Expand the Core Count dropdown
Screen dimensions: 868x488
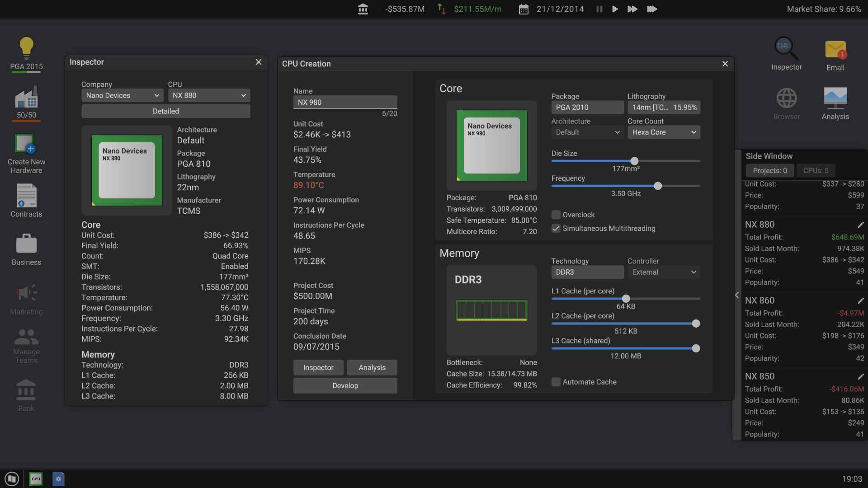click(663, 132)
